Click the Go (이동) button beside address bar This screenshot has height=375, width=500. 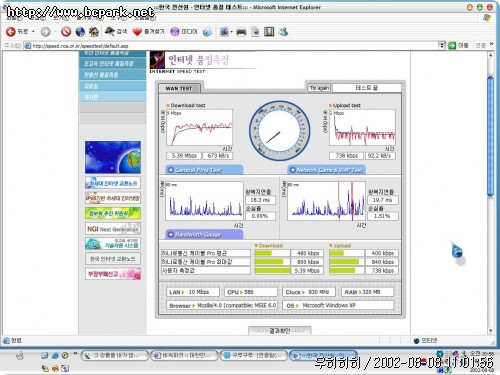458,45
